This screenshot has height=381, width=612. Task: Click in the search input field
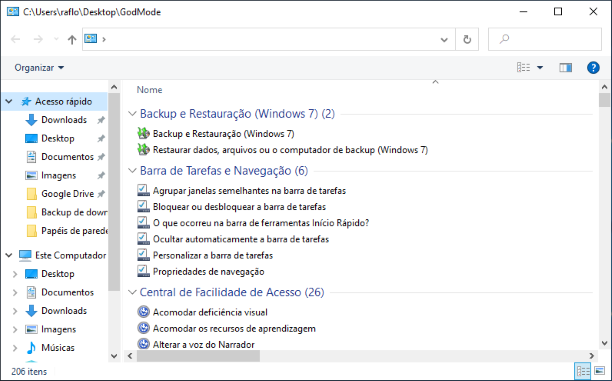coord(545,39)
